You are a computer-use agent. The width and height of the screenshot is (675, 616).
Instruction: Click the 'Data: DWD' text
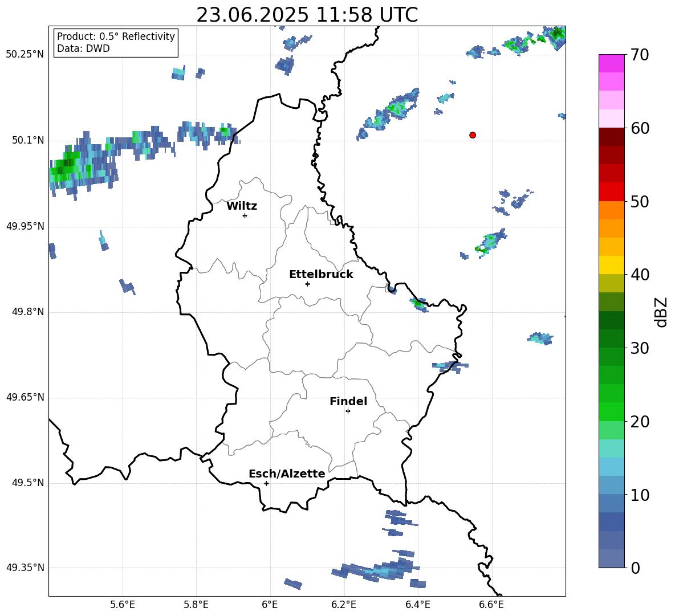click(x=83, y=48)
